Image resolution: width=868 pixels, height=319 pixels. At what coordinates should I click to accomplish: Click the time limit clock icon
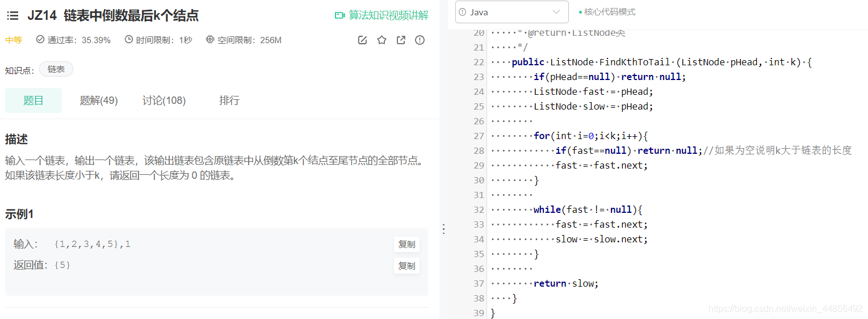129,40
